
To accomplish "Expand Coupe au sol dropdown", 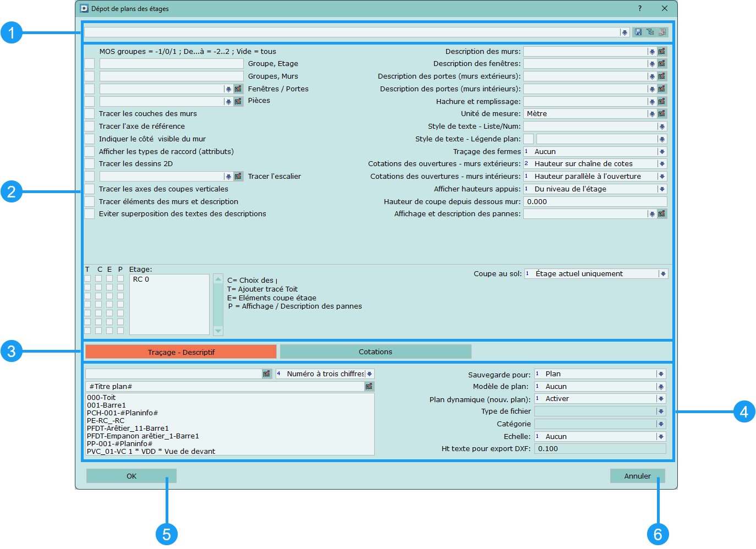I will pyautogui.click(x=662, y=274).
